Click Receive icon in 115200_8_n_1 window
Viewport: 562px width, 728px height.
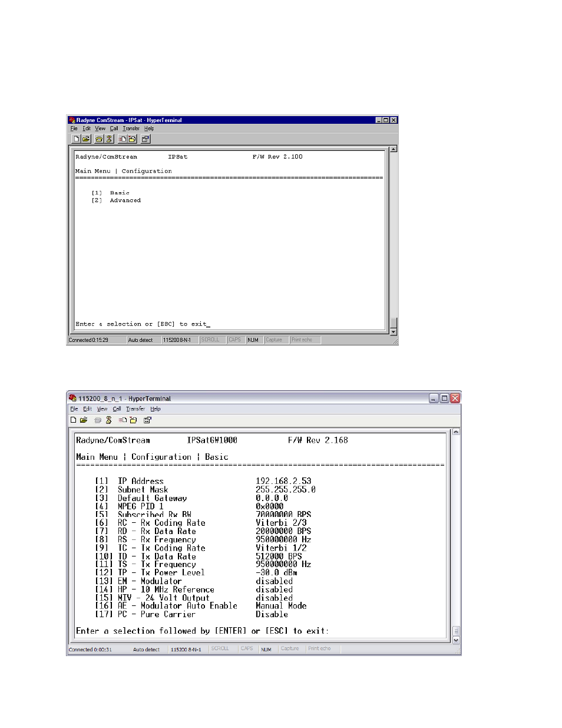pos(133,420)
